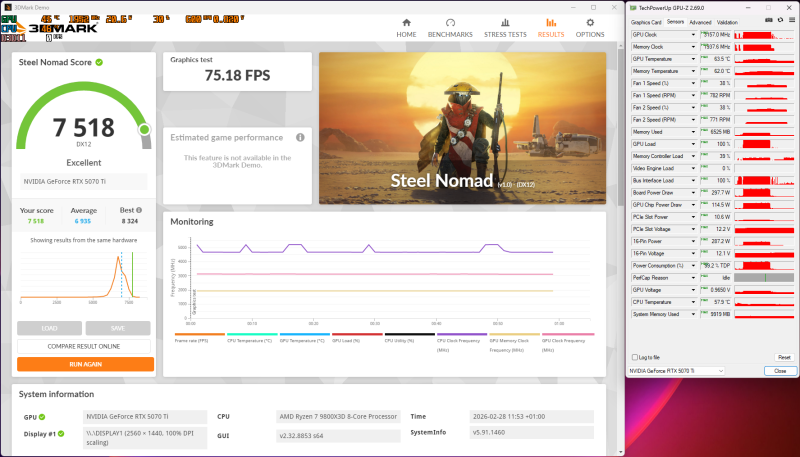Click the AMD Ryzen 7 9800X3D CPU field
800x457 pixels.
point(338,417)
